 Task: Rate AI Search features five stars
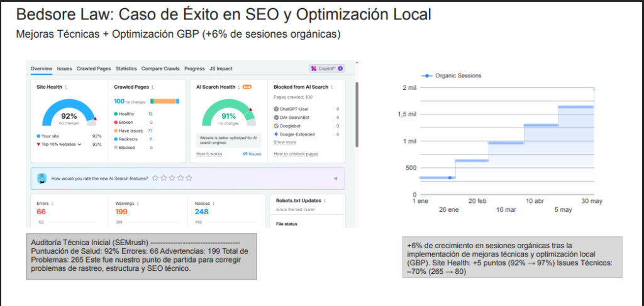[x=189, y=178]
